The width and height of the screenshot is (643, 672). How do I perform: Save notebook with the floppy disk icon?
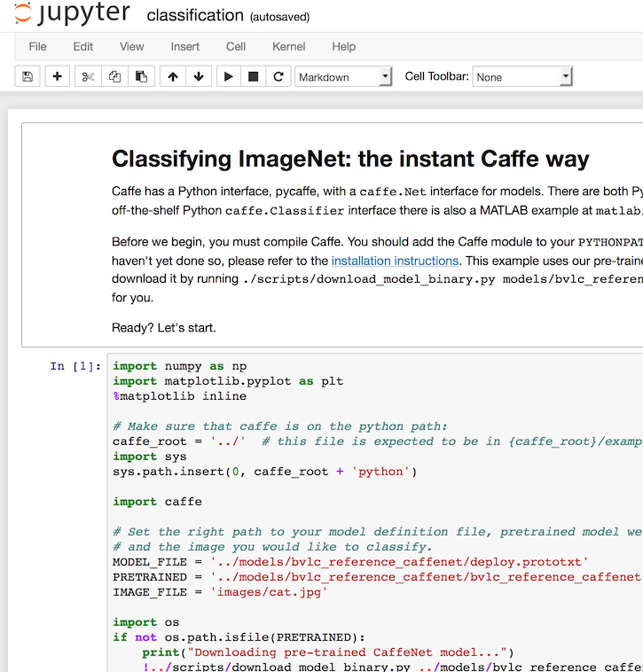(x=27, y=77)
